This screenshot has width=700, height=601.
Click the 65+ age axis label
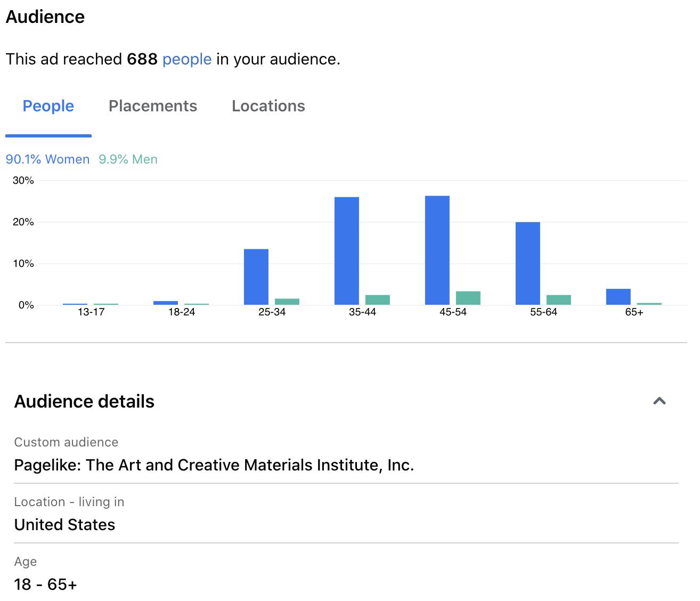tap(634, 312)
